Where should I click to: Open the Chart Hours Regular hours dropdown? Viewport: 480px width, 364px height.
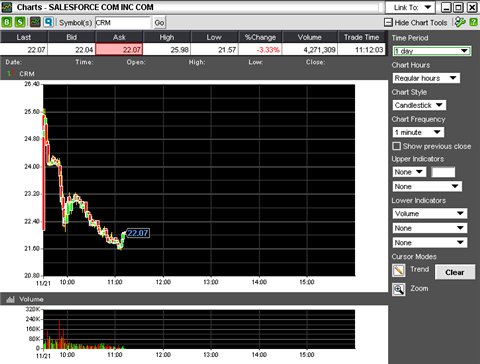[x=426, y=78]
